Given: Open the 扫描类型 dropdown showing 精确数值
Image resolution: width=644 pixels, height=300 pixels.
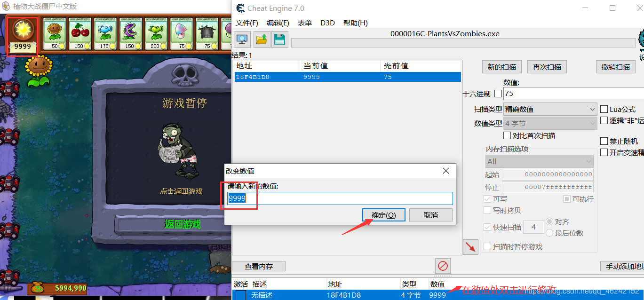Looking at the screenshot, I should pyautogui.click(x=550, y=109).
